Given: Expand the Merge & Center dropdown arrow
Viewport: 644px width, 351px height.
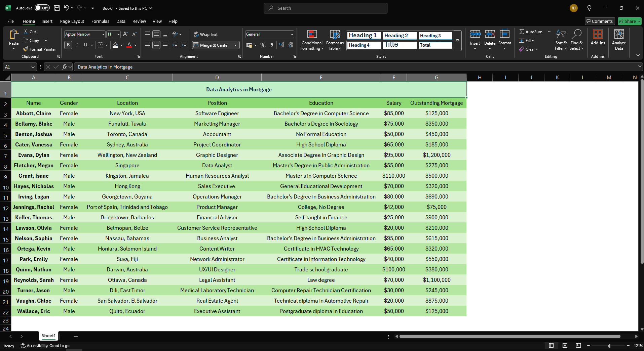Looking at the screenshot, I should 236,45.
